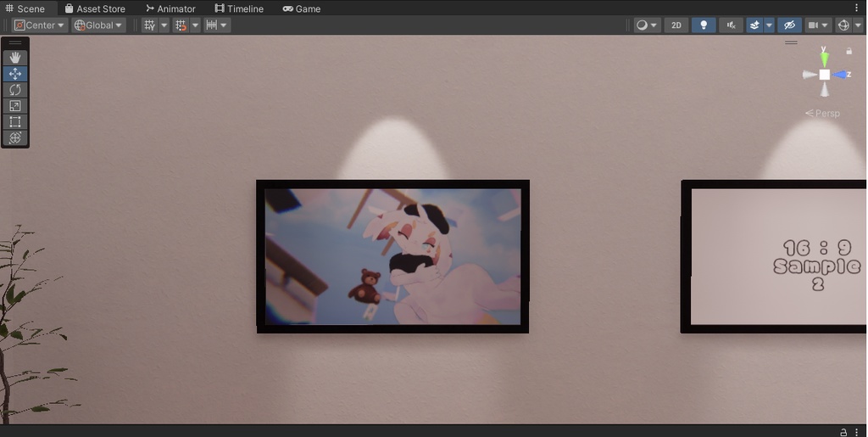
Task: Open the Gizmos options dropdown arrow
Action: click(x=858, y=25)
